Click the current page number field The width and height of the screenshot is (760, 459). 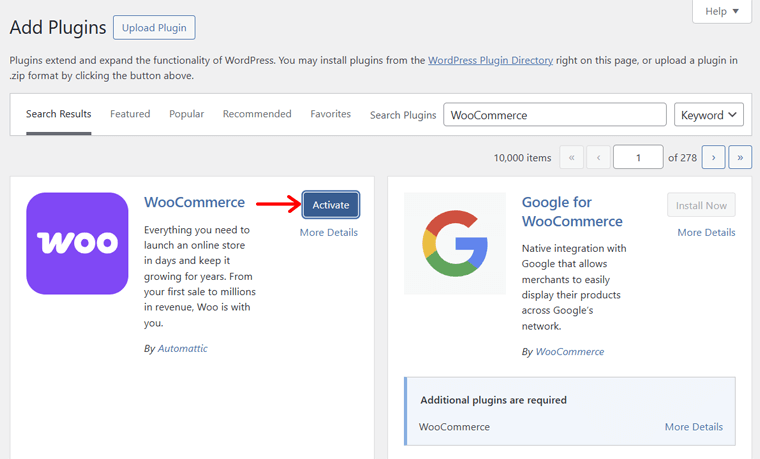638,157
